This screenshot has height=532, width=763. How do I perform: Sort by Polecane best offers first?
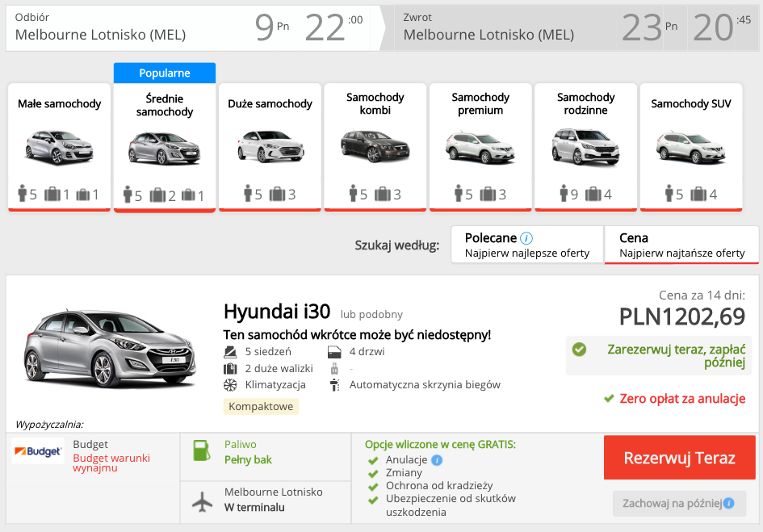coord(526,245)
